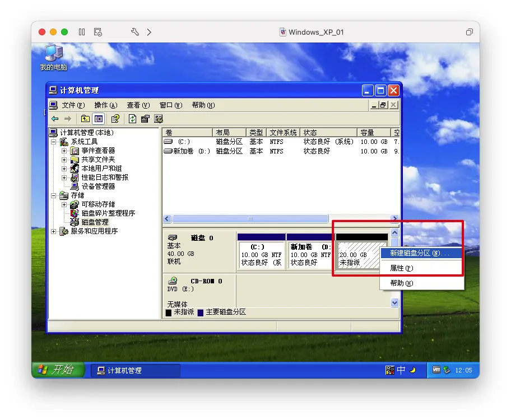The width and height of the screenshot is (511, 420).
Task: Open the 查看(V) menu
Action: 138,105
